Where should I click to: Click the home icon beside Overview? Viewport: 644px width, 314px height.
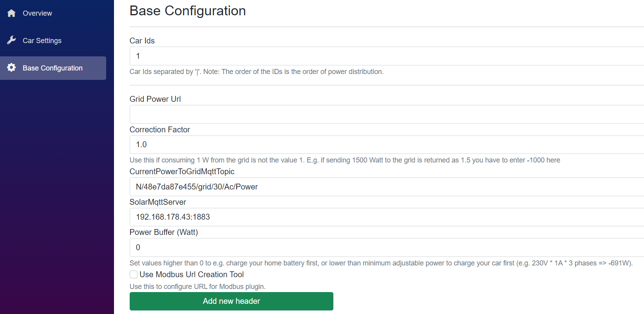coord(11,13)
